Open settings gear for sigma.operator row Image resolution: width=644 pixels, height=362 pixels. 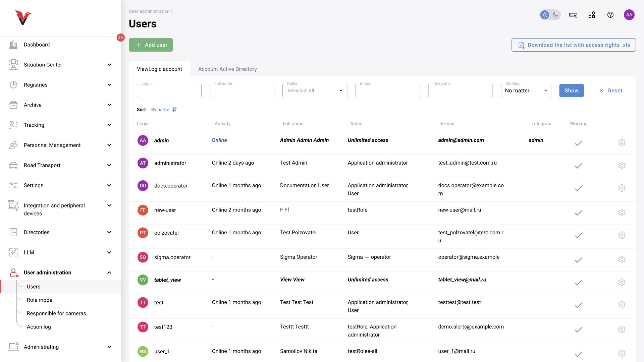[x=622, y=260]
